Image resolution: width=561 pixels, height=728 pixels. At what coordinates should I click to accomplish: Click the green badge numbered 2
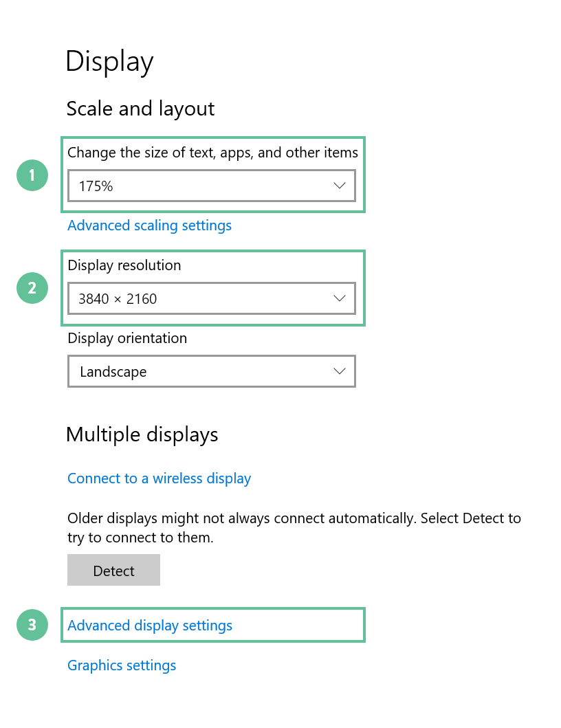tap(32, 288)
